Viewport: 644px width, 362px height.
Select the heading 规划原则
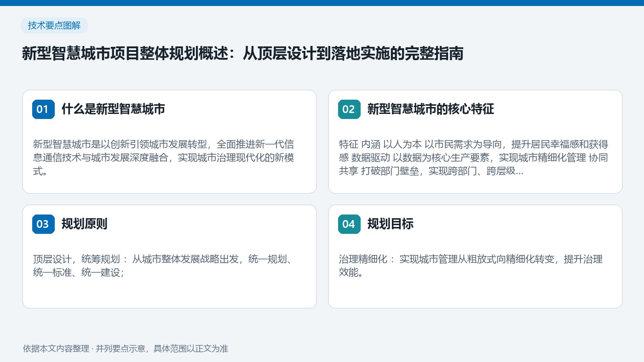coord(85,224)
